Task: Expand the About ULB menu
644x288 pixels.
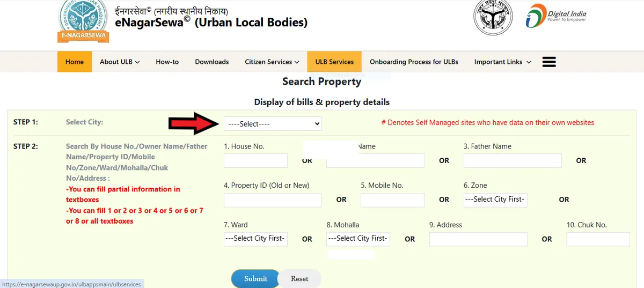Action: coord(119,62)
